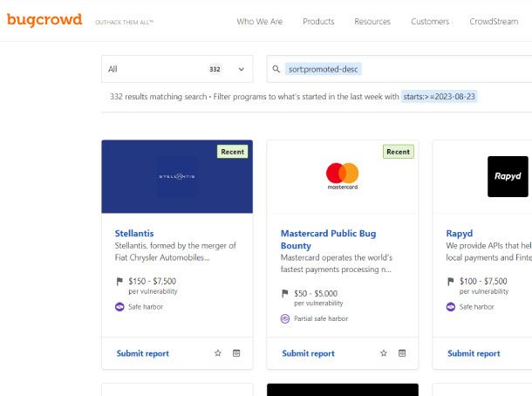Click the Rapyd reward flag icon

pyautogui.click(x=451, y=282)
